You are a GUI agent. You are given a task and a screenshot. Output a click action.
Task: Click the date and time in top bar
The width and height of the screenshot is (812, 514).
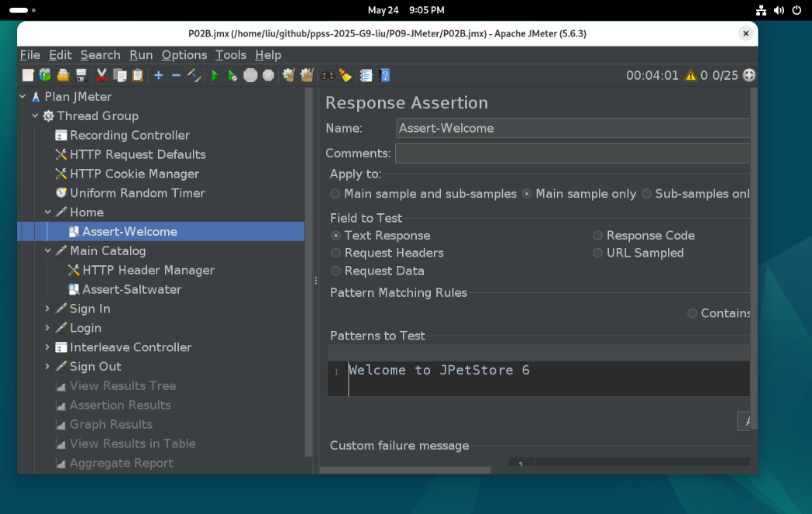click(406, 10)
